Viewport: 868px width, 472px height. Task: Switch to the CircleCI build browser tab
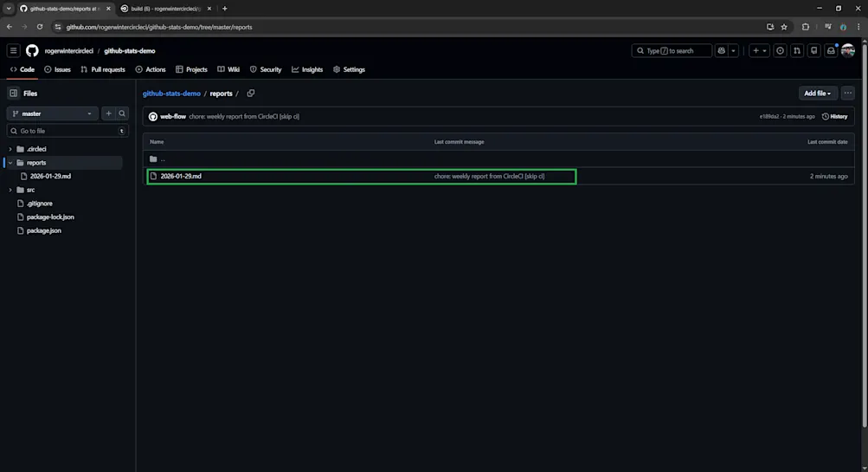pyautogui.click(x=166, y=9)
